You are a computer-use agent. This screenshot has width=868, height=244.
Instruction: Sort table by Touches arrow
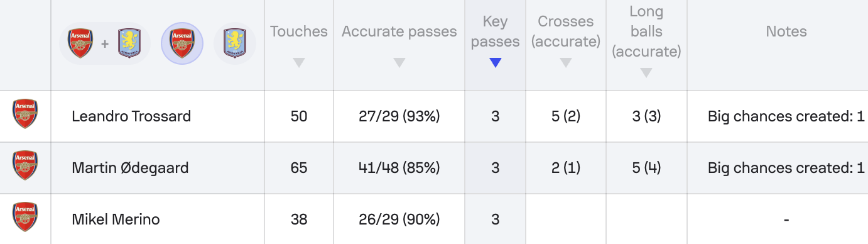tap(299, 63)
